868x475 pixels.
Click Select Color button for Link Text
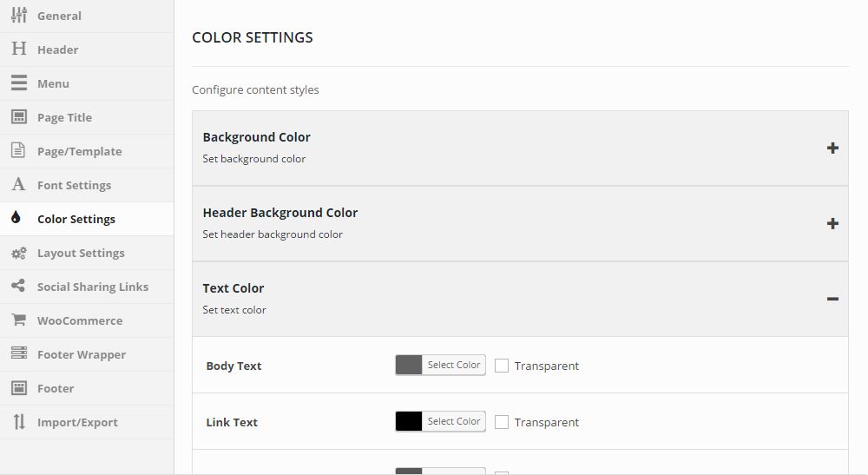click(453, 421)
